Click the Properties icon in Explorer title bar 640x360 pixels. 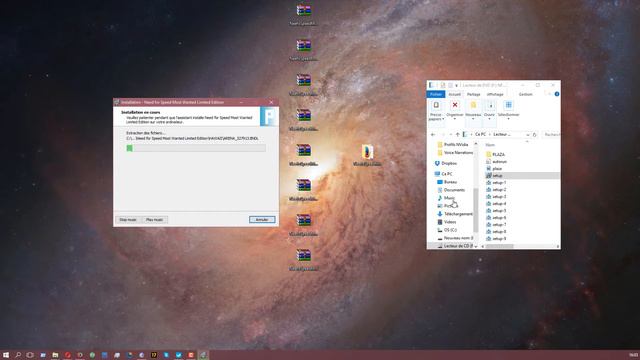443,85
